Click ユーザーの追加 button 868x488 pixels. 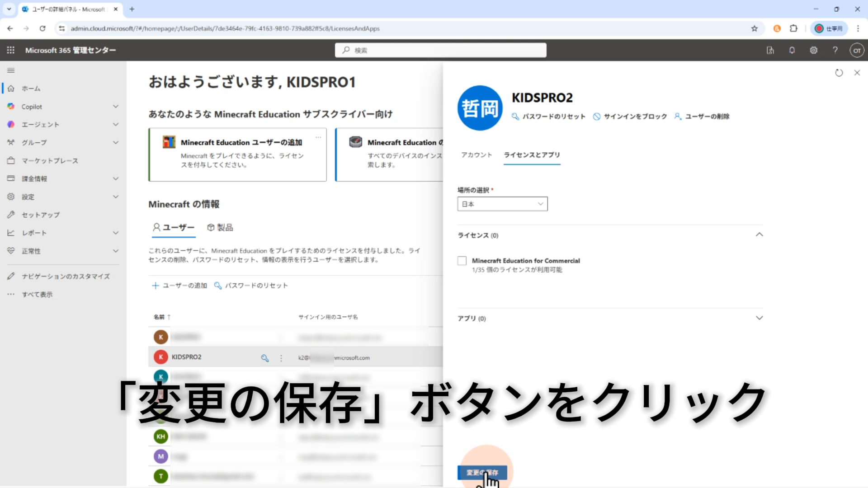tap(179, 286)
